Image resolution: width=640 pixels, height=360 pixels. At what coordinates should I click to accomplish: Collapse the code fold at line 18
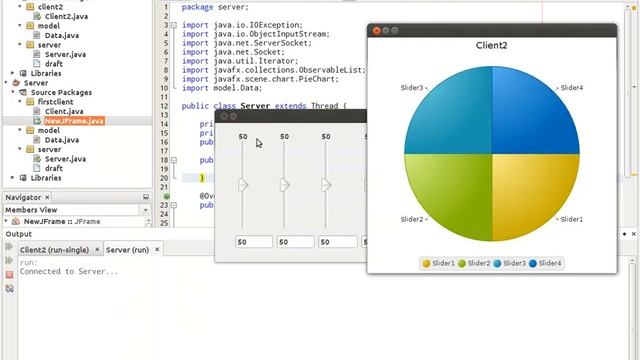[x=174, y=160]
